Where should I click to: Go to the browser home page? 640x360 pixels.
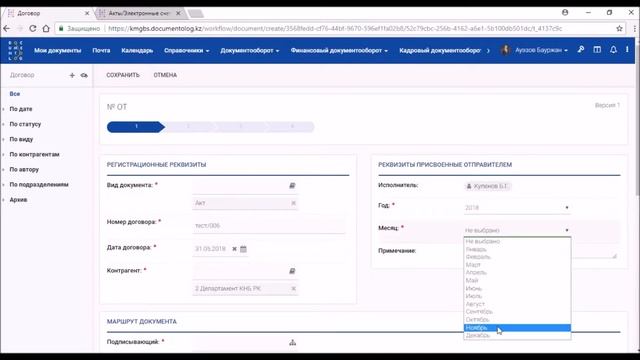(x=46, y=29)
